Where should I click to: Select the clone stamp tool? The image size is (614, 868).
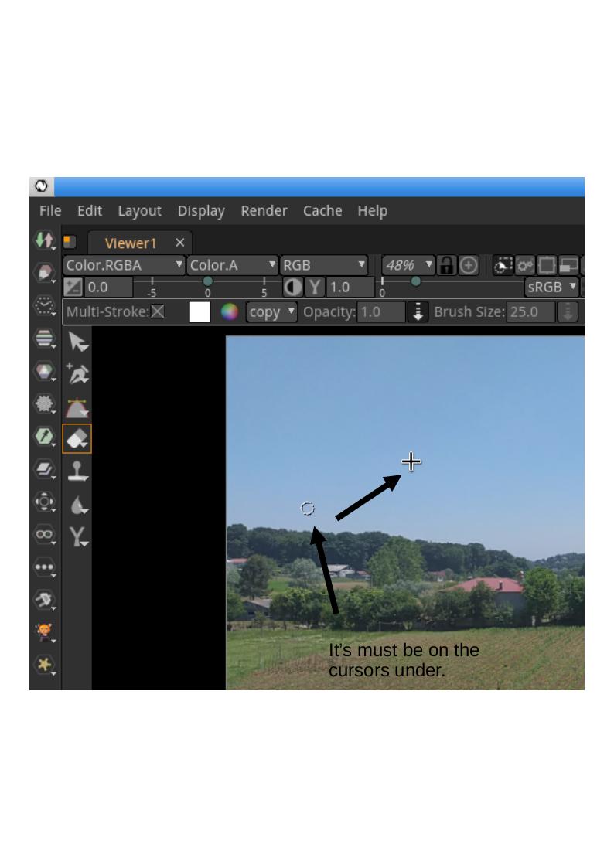point(77,471)
